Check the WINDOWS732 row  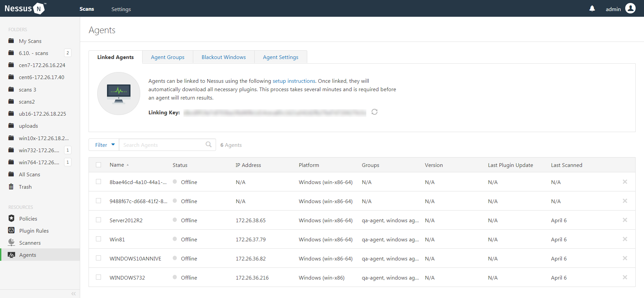pos(98,277)
